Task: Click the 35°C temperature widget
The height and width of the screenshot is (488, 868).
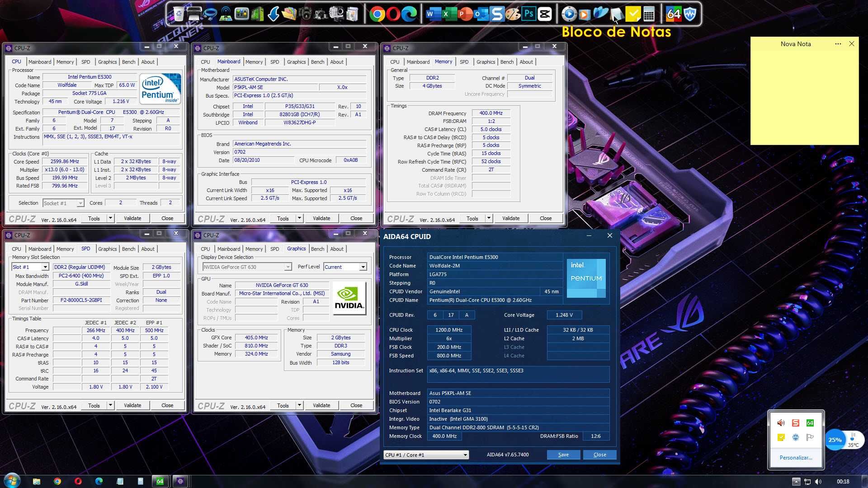Action: coord(853,441)
